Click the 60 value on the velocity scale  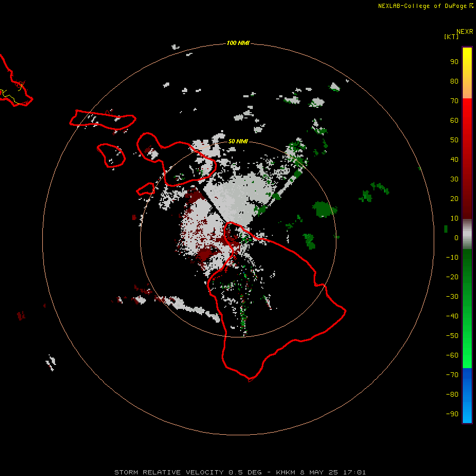[454, 120]
